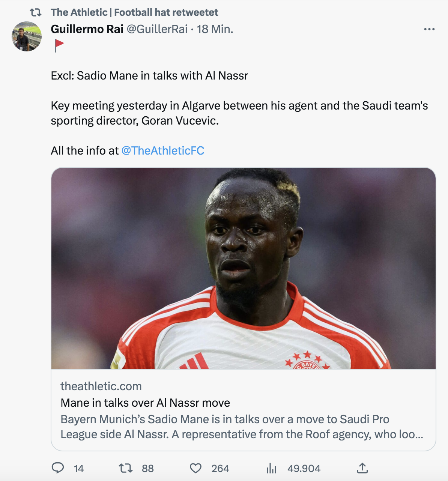The image size is (448, 481).
Task: Like the tweet with the heart icon
Action: pos(195,468)
